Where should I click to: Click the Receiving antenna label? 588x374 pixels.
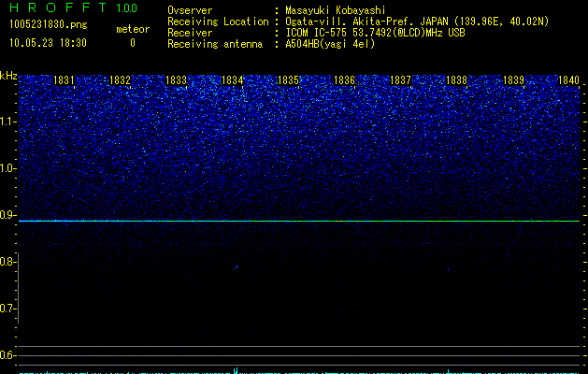(x=215, y=44)
